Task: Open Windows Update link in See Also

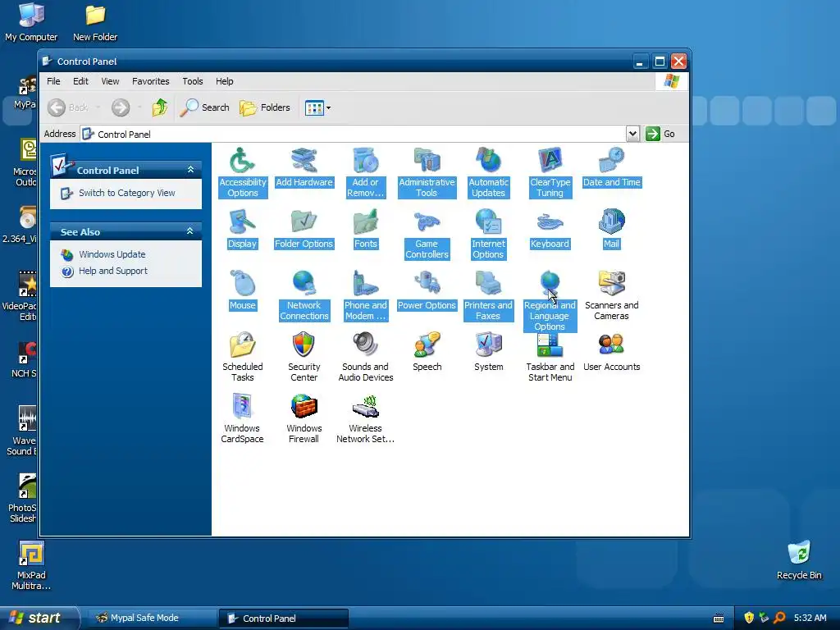Action: 112,254
